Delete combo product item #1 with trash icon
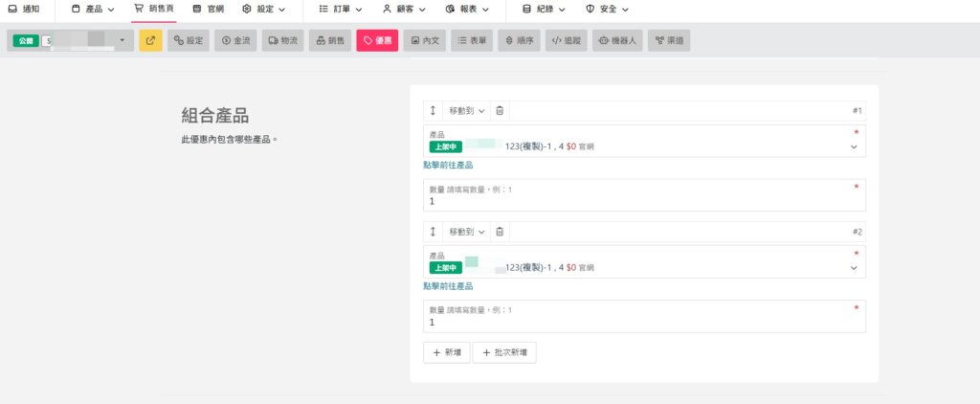Viewport: 980px width, 404px height. [500, 111]
